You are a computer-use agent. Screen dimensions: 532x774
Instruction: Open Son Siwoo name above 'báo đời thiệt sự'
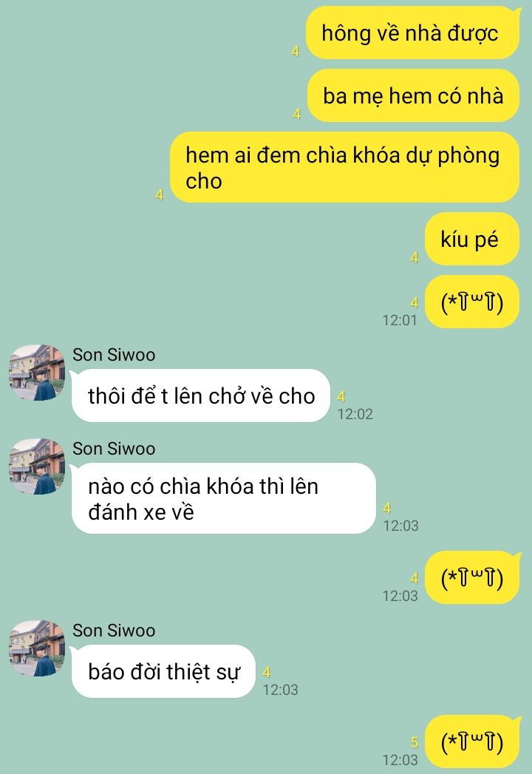(114, 631)
